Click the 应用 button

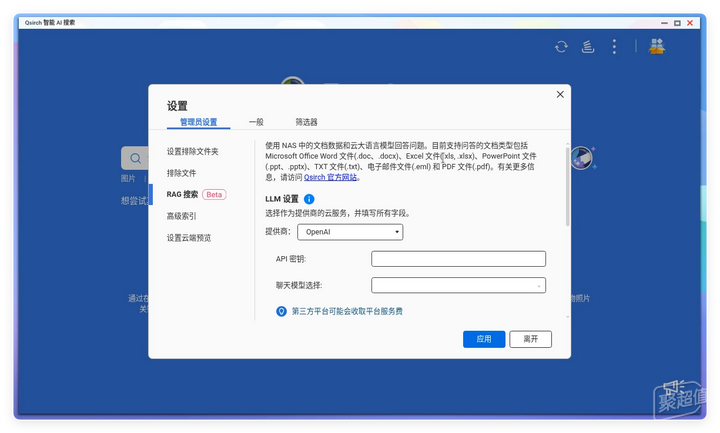tap(484, 339)
